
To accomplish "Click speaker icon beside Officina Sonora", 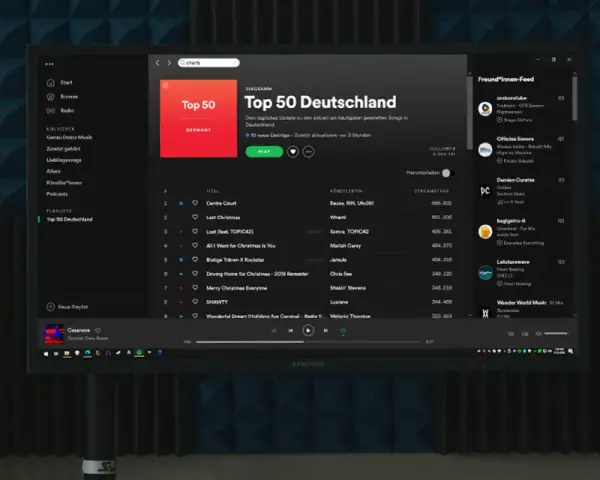I will [561, 139].
